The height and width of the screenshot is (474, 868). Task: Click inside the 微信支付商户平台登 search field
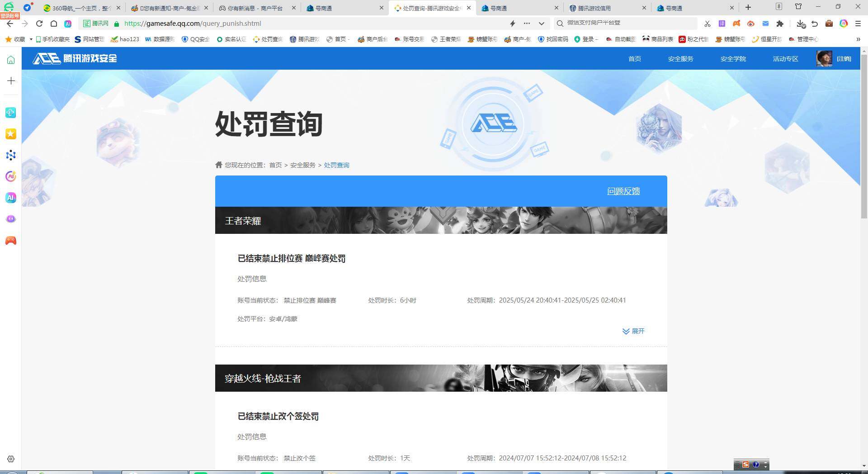624,23
